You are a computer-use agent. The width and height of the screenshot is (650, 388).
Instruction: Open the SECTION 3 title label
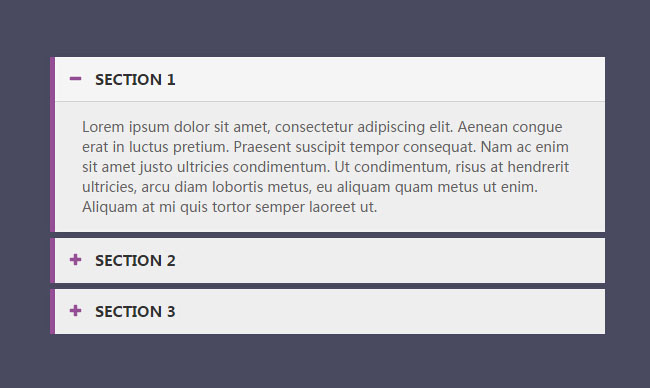[135, 312]
